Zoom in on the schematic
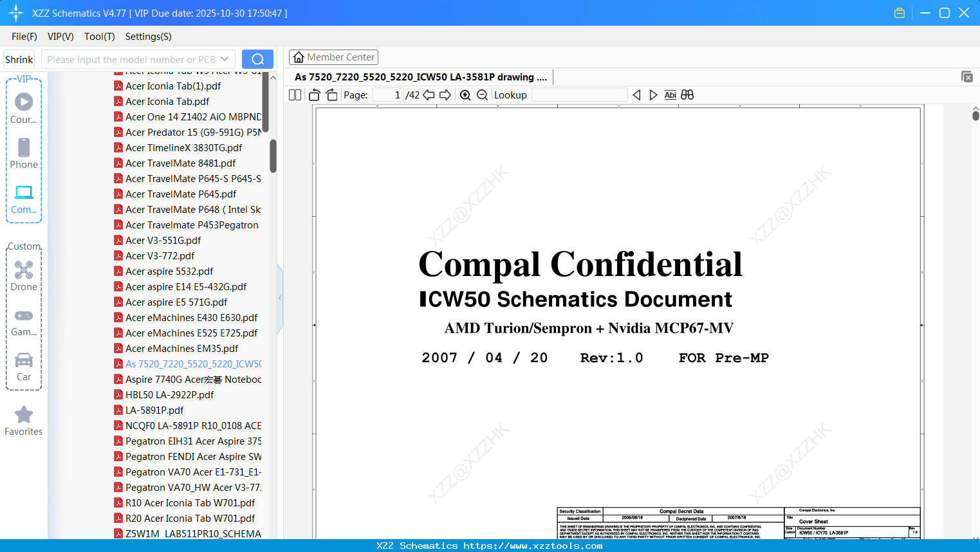The image size is (980, 552). [x=465, y=95]
